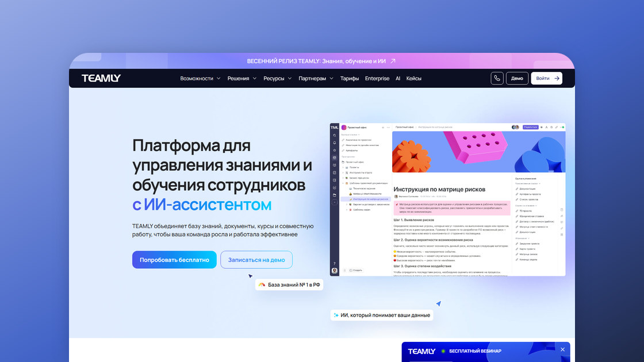This screenshot has height=362, width=644.
Task: Click the user avatar at sidebar bottom
Action: pos(334,271)
